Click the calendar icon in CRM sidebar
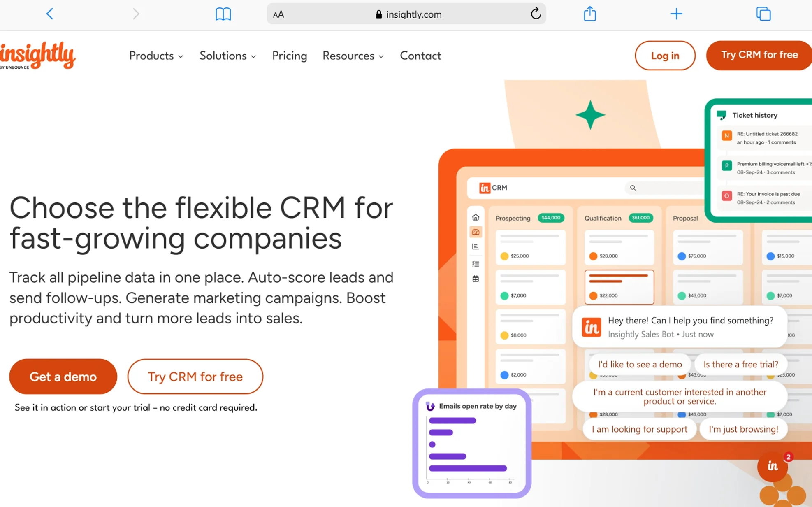The height and width of the screenshot is (507, 812). coord(476,279)
